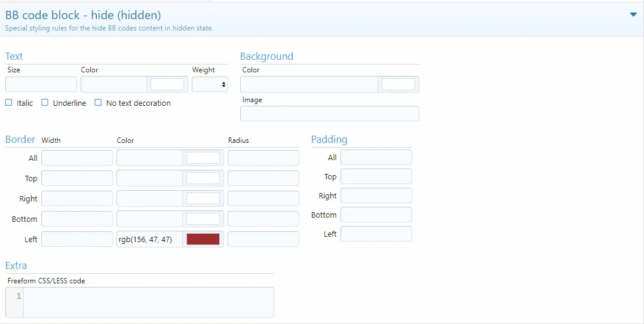This screenshot has height=324, width=644.
Task: Open the Background color swatch picker
Action: point(398,84)
